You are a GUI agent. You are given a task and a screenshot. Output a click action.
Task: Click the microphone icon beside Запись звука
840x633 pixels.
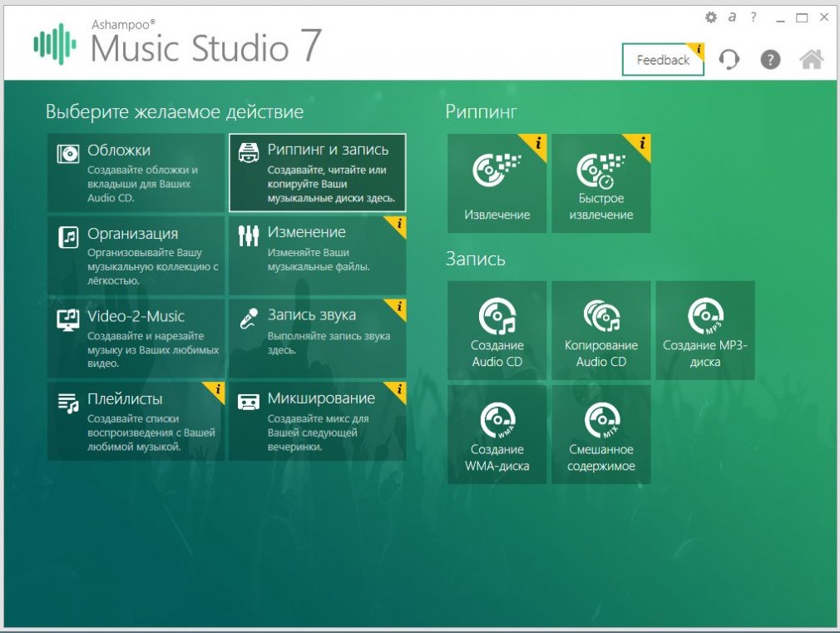click(x=249, y=319)
